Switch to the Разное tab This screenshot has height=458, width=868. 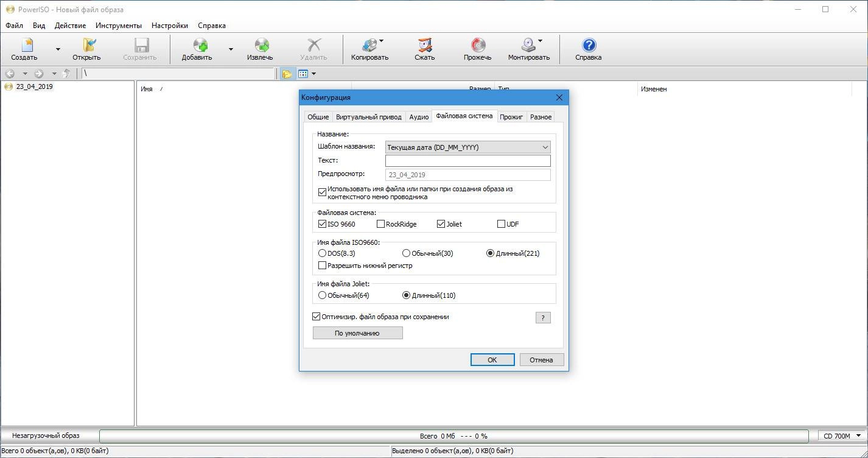pyautogui.click(x=541, y=117)
